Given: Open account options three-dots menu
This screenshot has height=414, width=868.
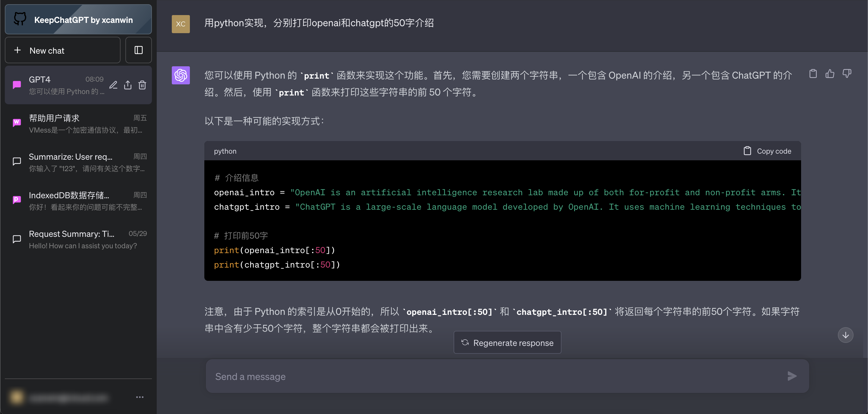Looking at the screenshot, I should pos(140,397).
